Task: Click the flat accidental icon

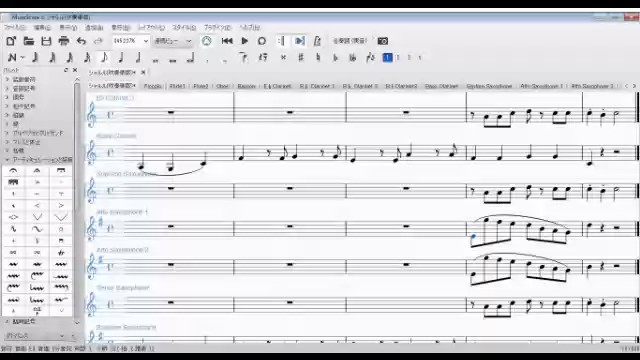Action: click(336, 58)
